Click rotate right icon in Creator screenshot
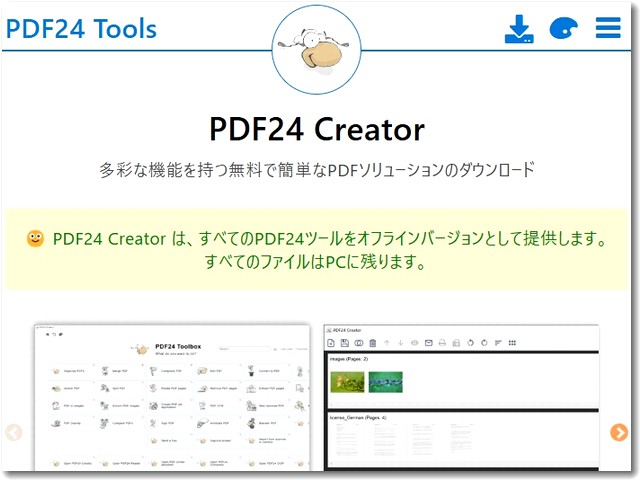640x480 pixels. pyautogui.click(x=484, y=343)
